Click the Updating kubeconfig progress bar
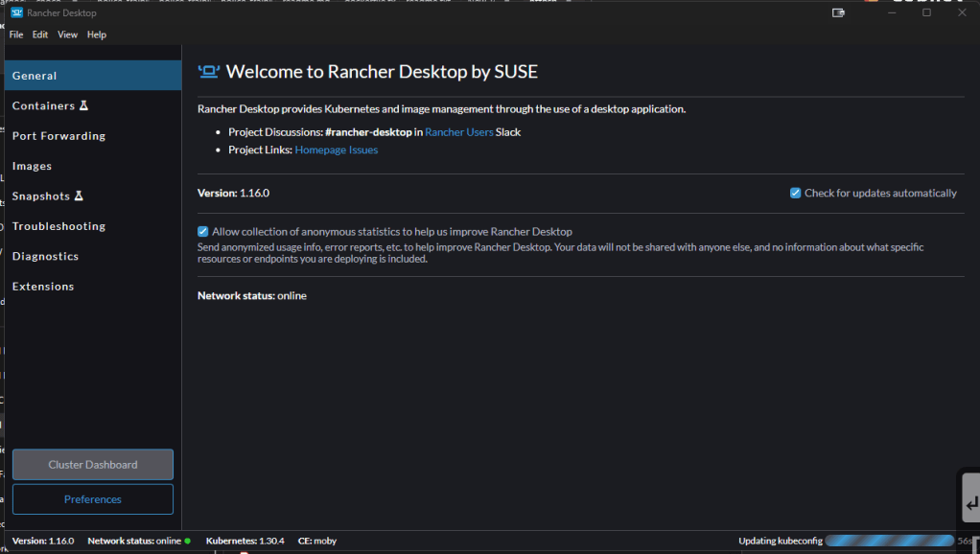980x554 pixels. [889, 541]
